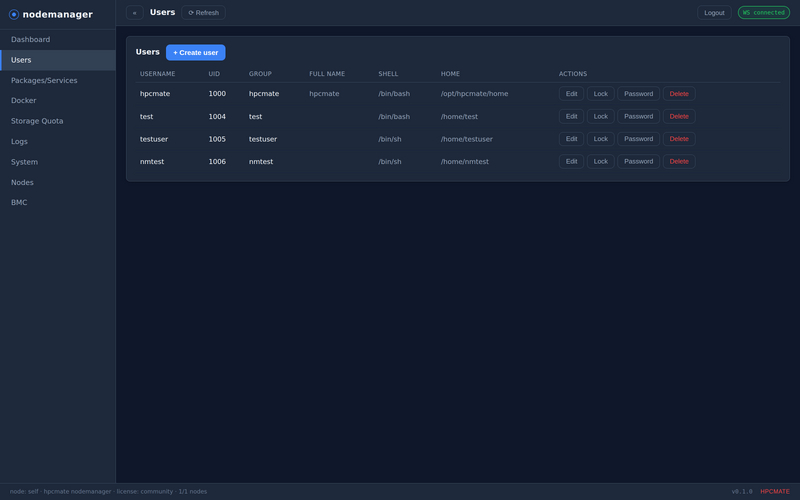Edit the testuser account

[x=571, y=139]
